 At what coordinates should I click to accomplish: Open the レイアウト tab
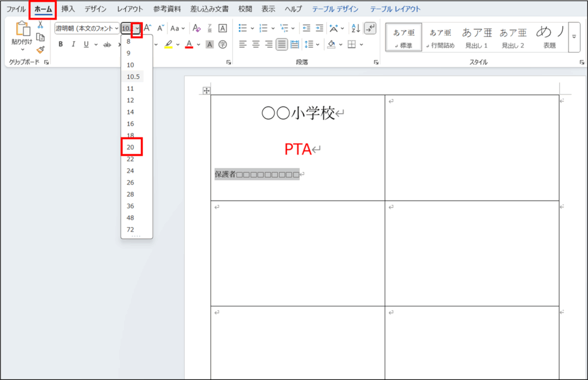click(x=130, y=9)
